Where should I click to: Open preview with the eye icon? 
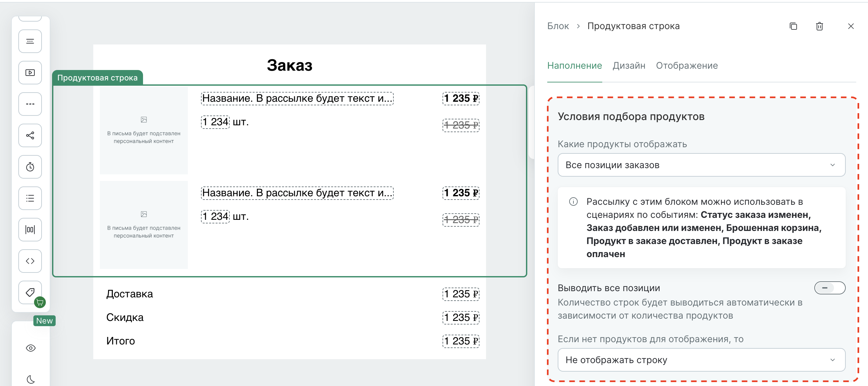(x=31, y=348)
